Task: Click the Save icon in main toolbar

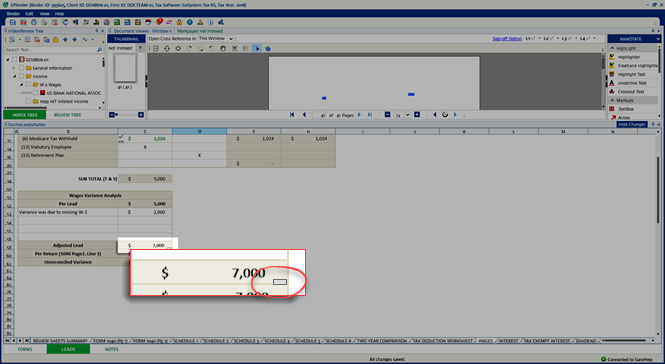Action: pos(13,22)
